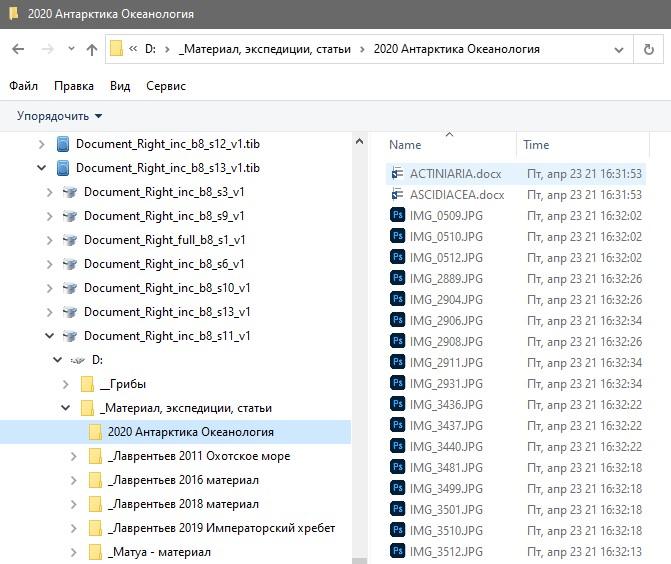Collapse _Материал, экспедиции, статьи folder

(65, 407)
